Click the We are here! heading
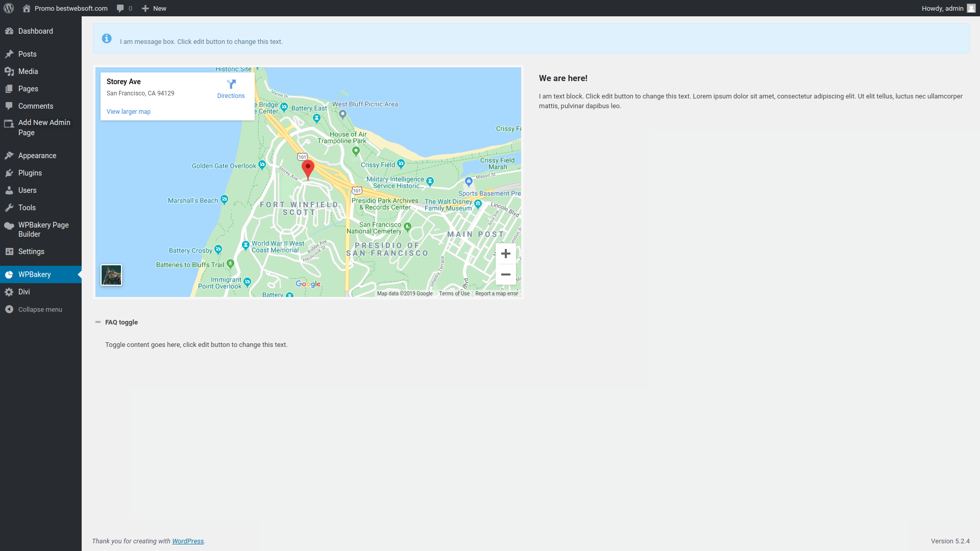Image resolution: width=980 pixels, height=551 pixels. pyautogui.click(x=563, y=78)
